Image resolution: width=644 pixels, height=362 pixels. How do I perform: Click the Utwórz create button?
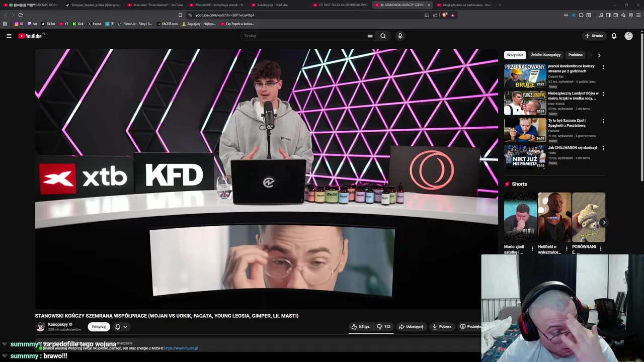[594, 36]
